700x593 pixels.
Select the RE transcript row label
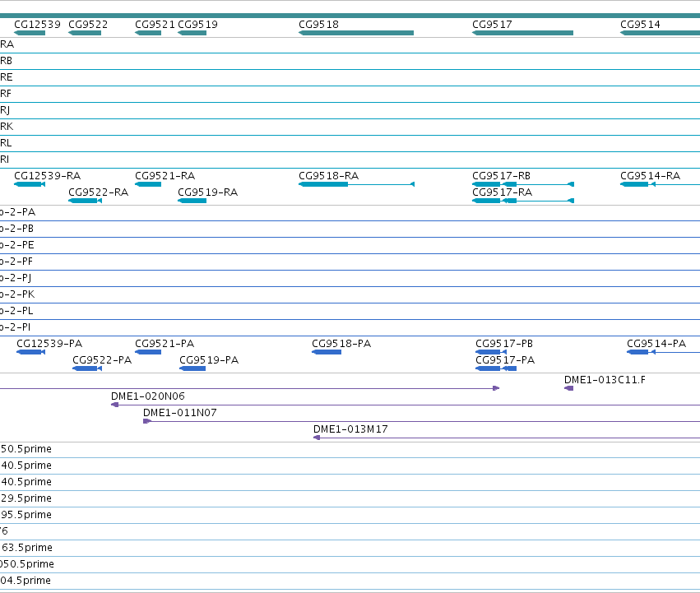7,77
